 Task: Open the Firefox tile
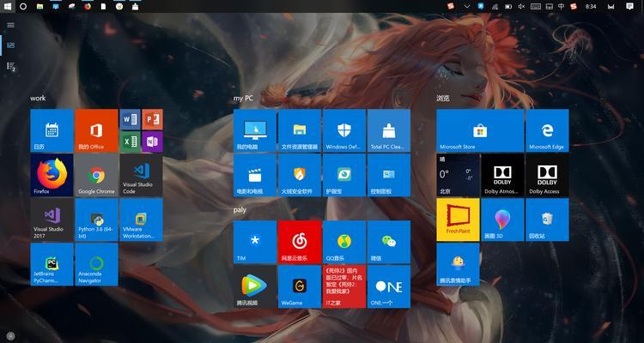click(x=52, y=175)
